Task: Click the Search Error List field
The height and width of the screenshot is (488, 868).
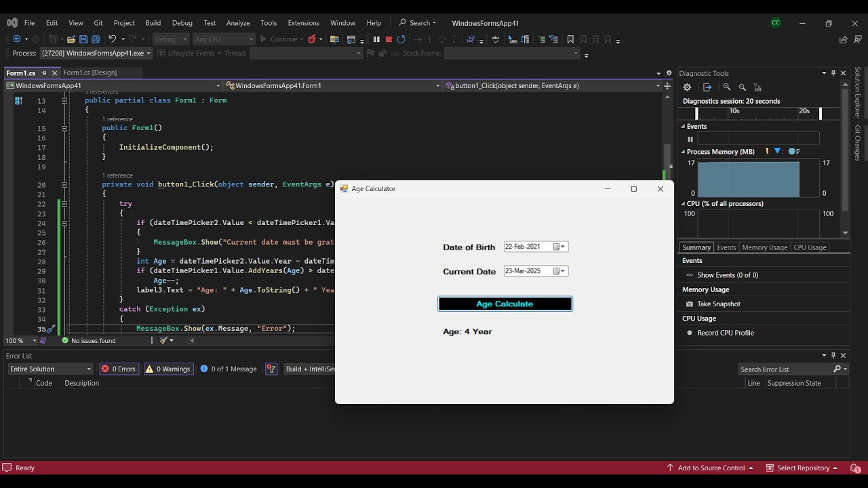Action: click(785, 369)
